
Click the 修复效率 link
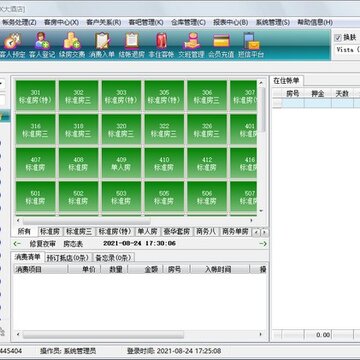pyautogui.click(x=43, y=244)
